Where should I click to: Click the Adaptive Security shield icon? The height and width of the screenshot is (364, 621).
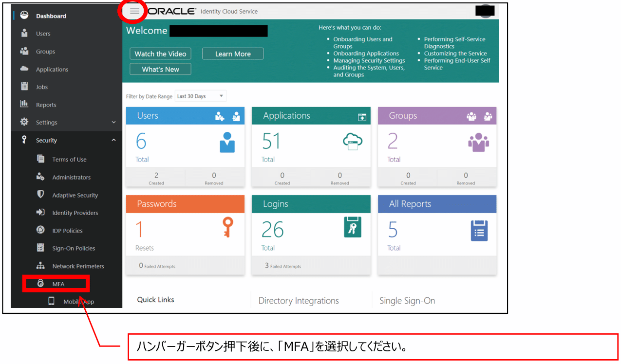pyautogui.click(x=41, y=195)
